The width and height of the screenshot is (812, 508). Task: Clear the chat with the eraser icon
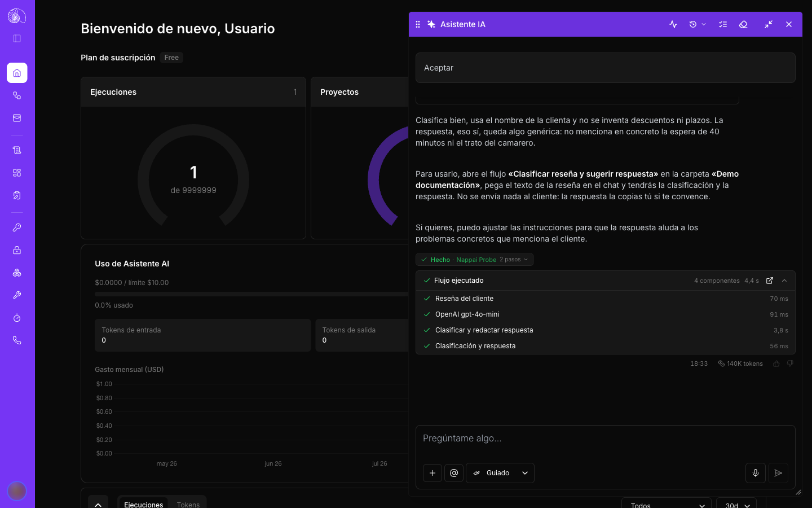(743, 24)
